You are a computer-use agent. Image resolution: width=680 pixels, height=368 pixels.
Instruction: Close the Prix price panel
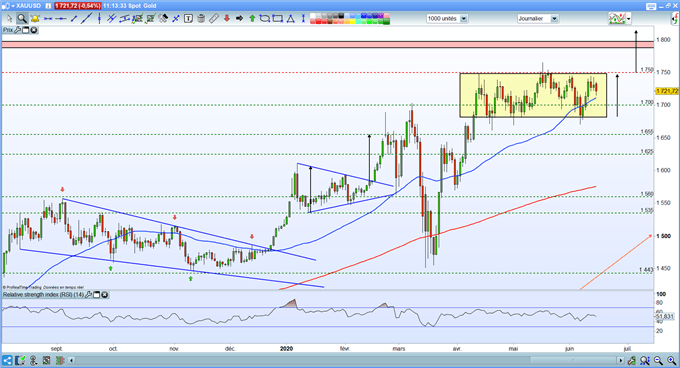pyautogui.click(x=33, y=30)
